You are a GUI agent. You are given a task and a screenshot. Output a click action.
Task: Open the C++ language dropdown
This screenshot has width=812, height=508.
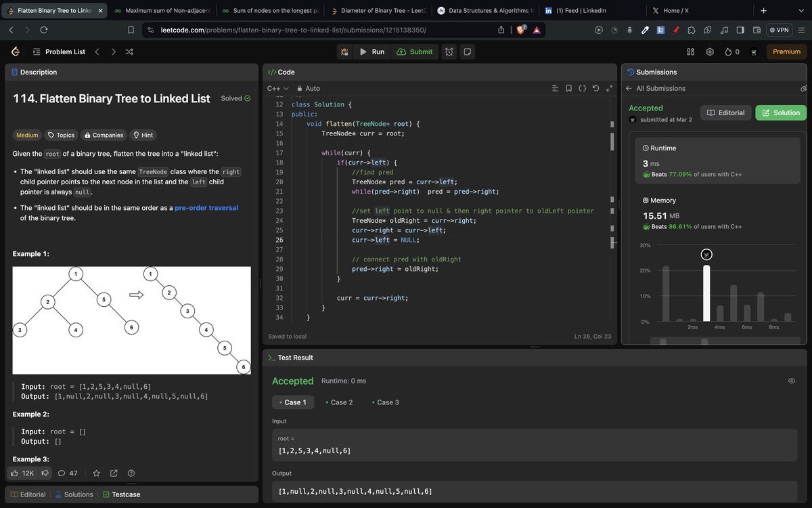tap(278, 88)
